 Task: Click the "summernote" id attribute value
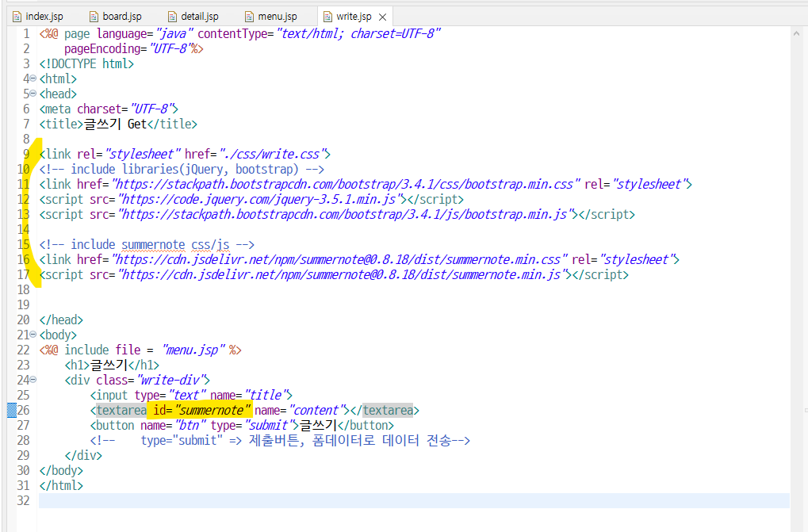click(213, 411)
